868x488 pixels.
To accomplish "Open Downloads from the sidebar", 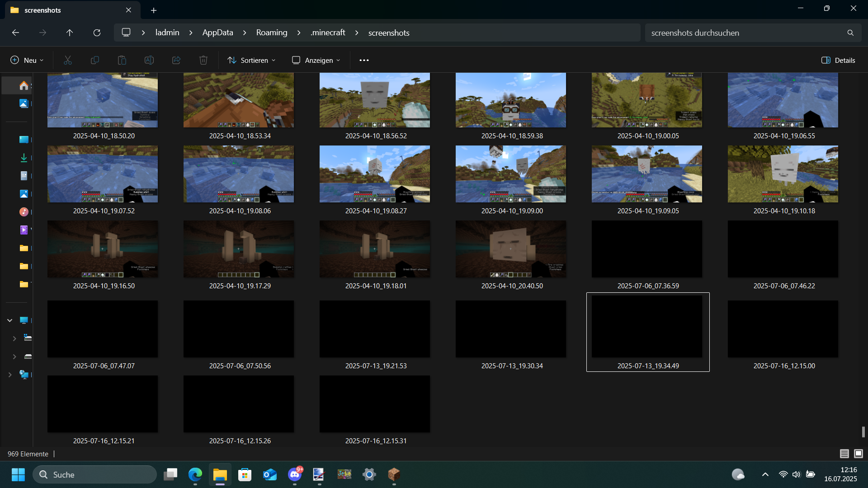I will [x=24, y=158].
